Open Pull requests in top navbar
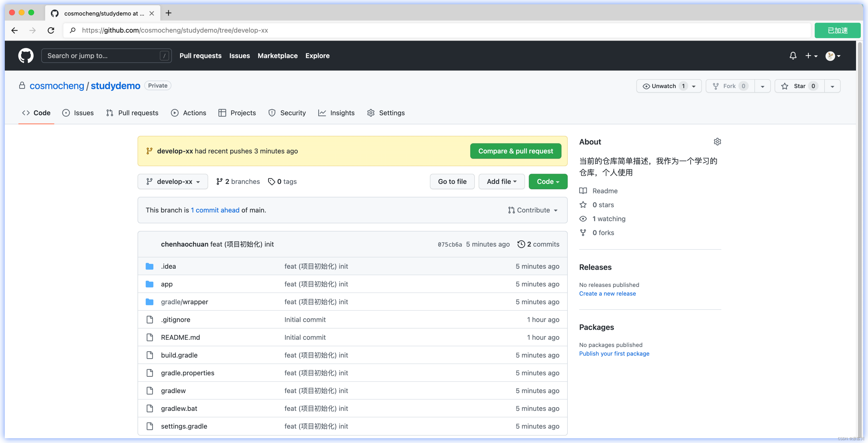Viewport: 868px width, 443px height. pyautogui.click(x=201, y=56)
